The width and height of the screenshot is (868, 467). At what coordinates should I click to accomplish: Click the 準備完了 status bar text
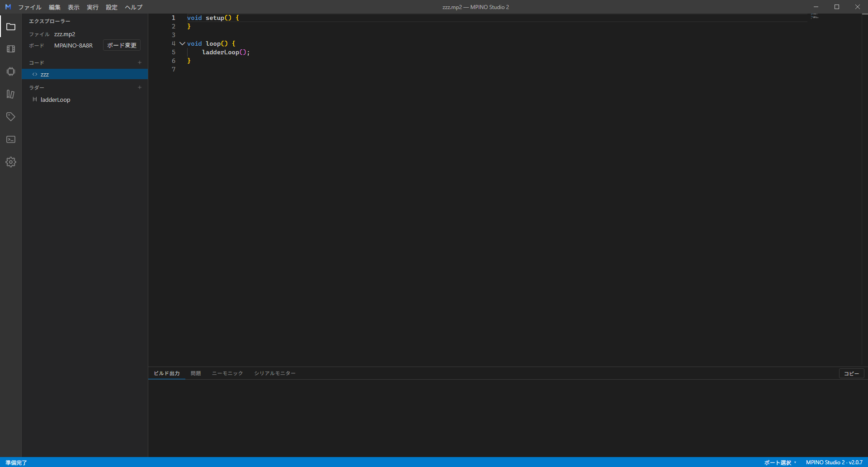[x=16, y=462]
